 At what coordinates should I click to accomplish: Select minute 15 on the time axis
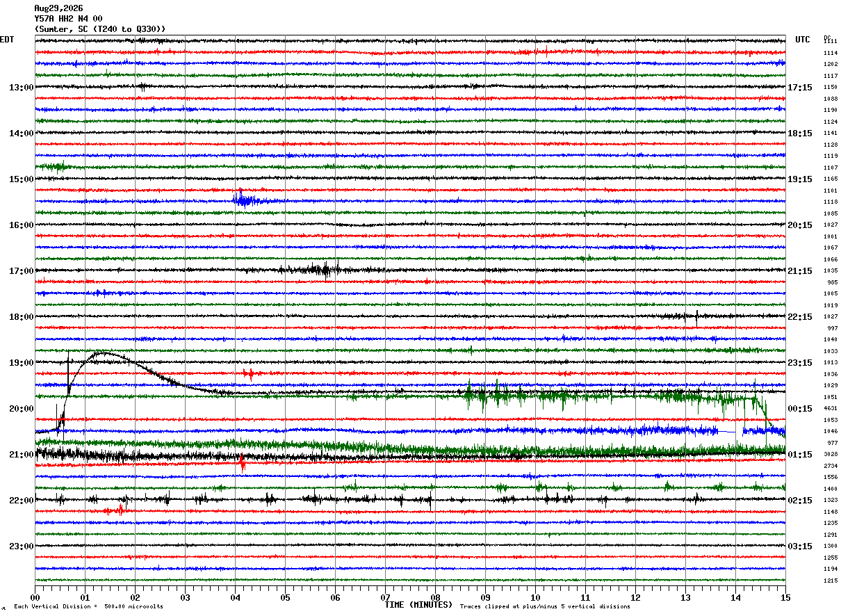(785, 597)
